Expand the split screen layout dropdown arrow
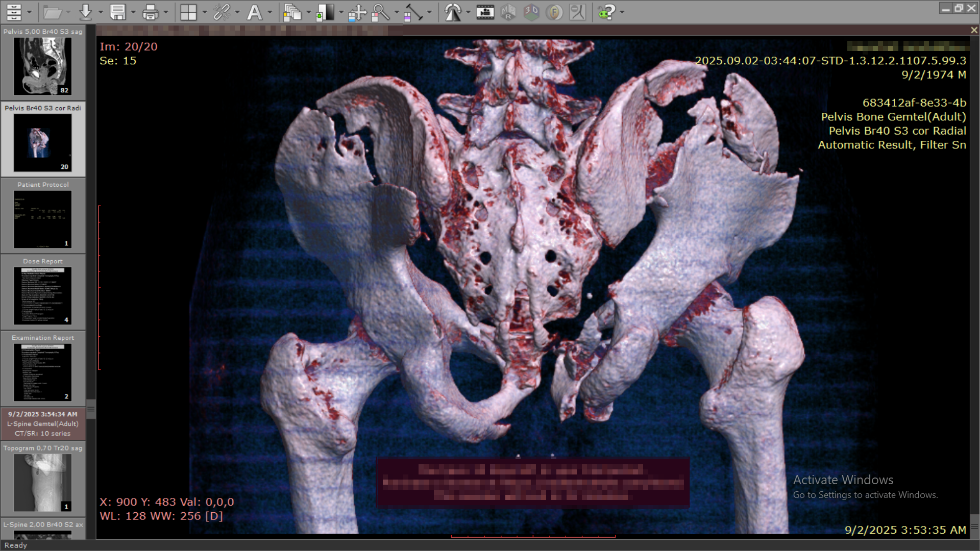The height and width of the screenshot is (551, 980). coord(204,12)
